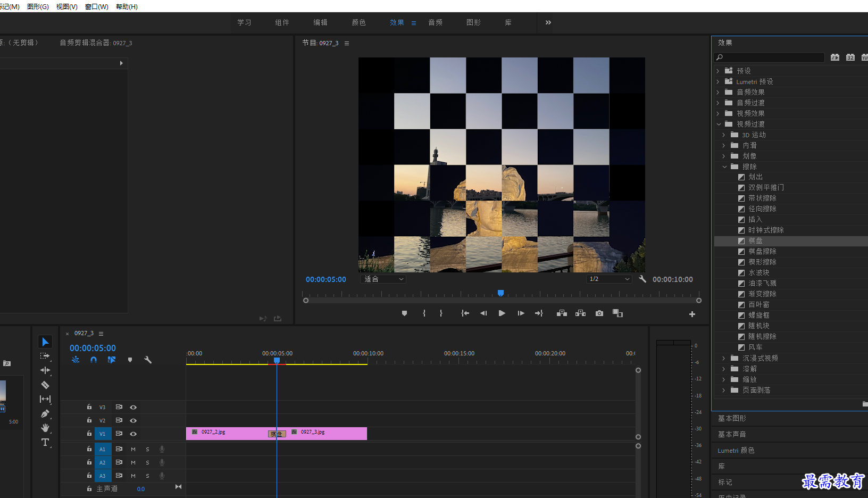The width and height of the screenshot is (868, 498).
Task: Expand the 3D 运动 folder
Action: point(724,135)
